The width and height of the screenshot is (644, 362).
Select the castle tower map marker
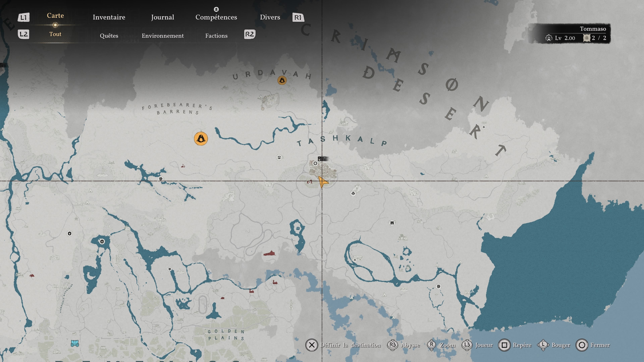pos(392,223)
